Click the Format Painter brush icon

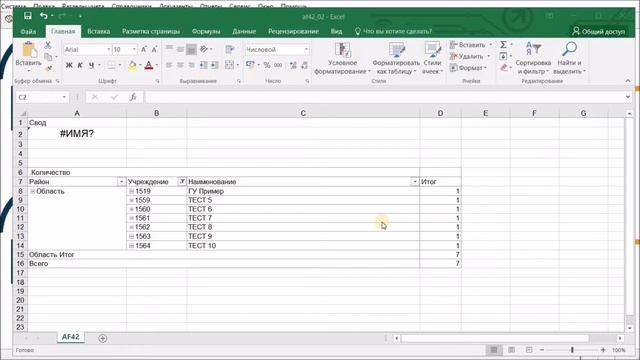[x=49, y=68]
